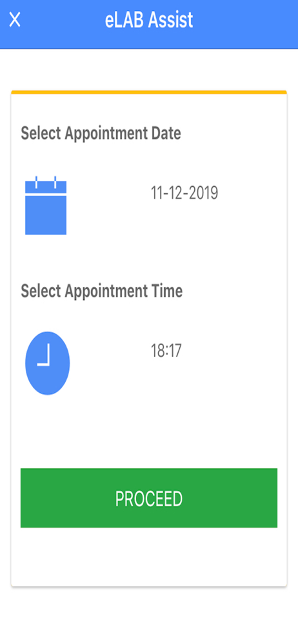Edit the appointment date value
This screenshot has height=644, width=298.
coord(184,193)
